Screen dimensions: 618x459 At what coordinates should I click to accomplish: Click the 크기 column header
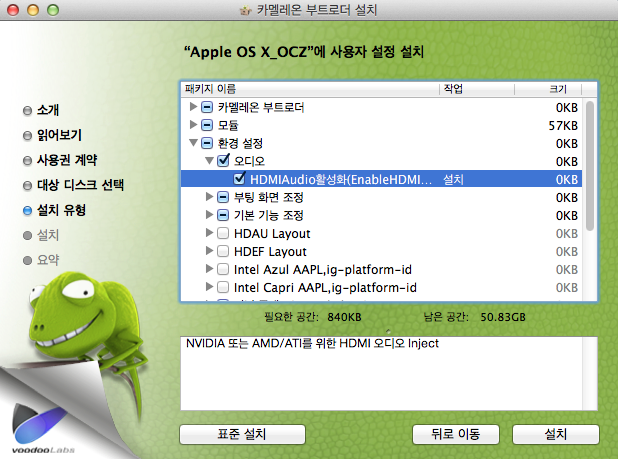548,89
